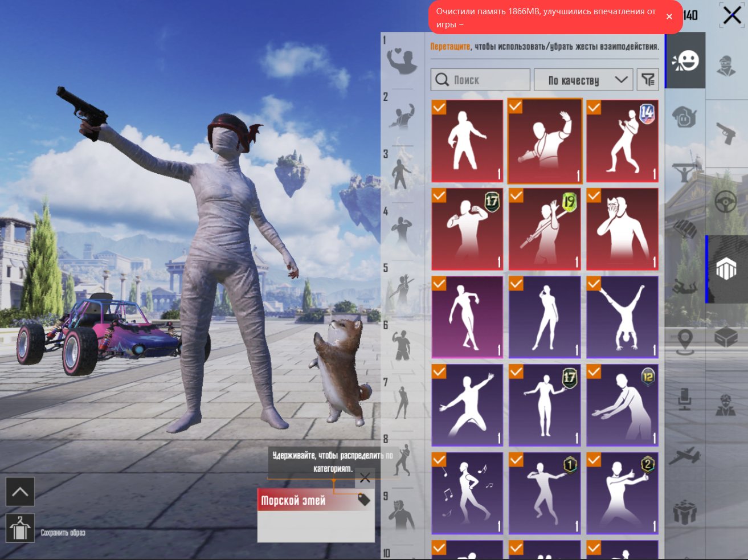Toggle checkbox on mask-holding emote
Screen dimensions: 748x560
point(594,196)
